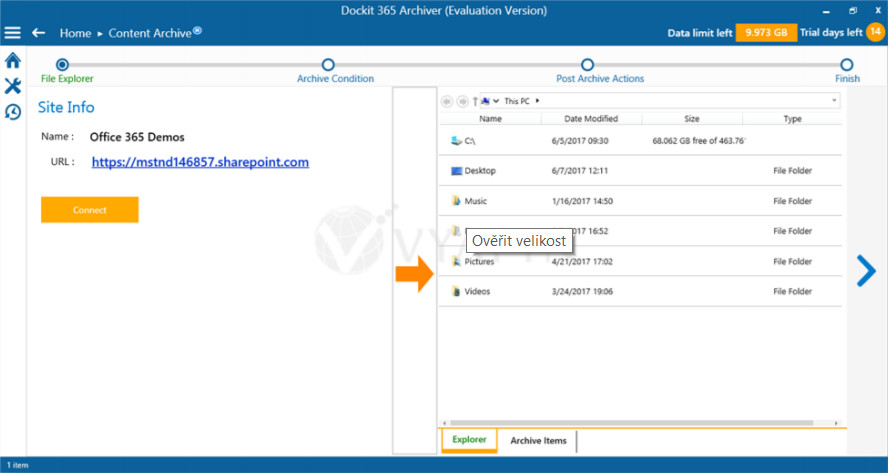
Task: Click scrollbar right arrow in file list
Action: pos(836,423)
